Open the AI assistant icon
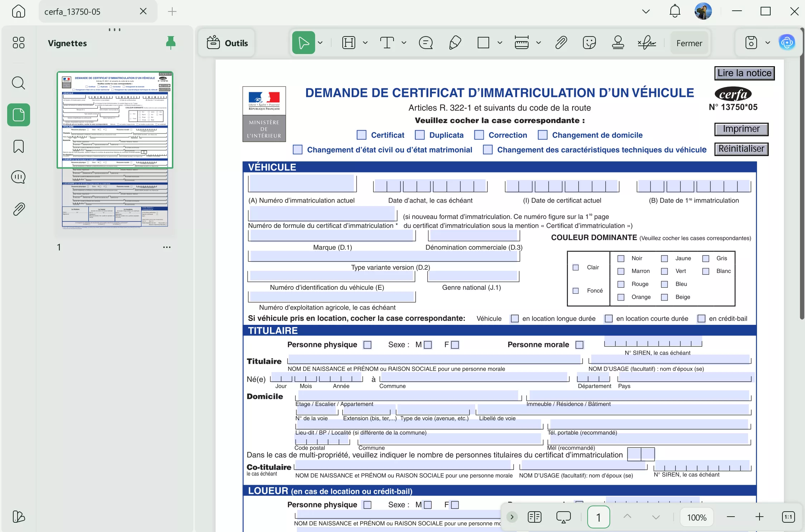The image size is (805, 532). pos(787,43)
